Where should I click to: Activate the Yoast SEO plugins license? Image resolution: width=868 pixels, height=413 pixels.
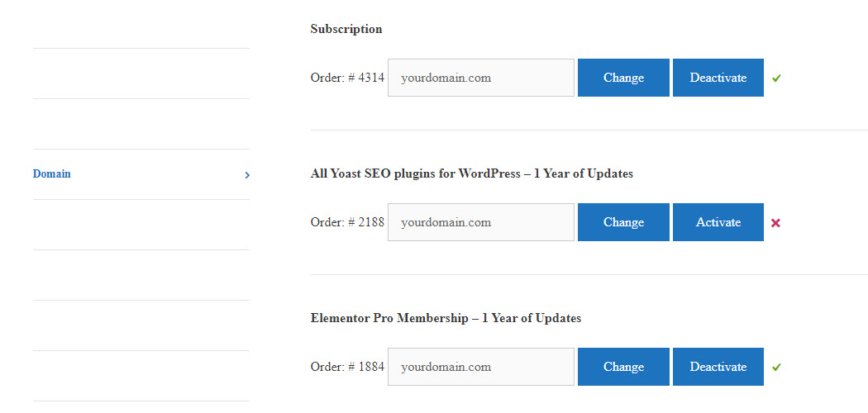point(718,222)
